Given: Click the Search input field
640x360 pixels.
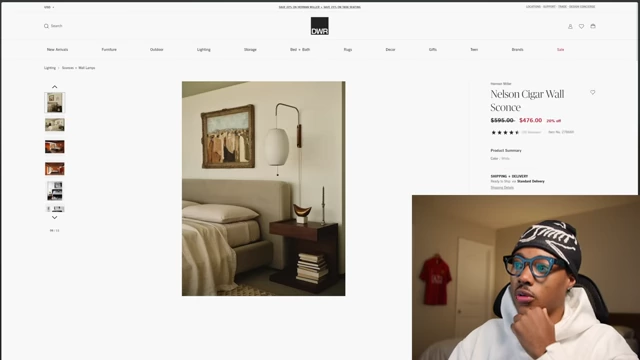Looking at the screenshot, I should [x=57, y=26].
